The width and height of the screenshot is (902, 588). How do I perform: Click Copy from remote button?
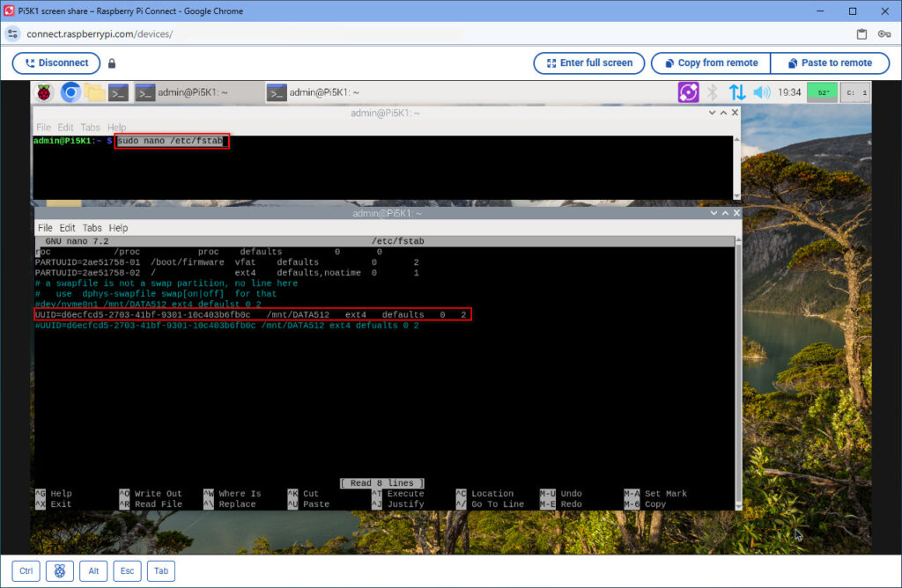pyautogui.click(x=711, y=63)
